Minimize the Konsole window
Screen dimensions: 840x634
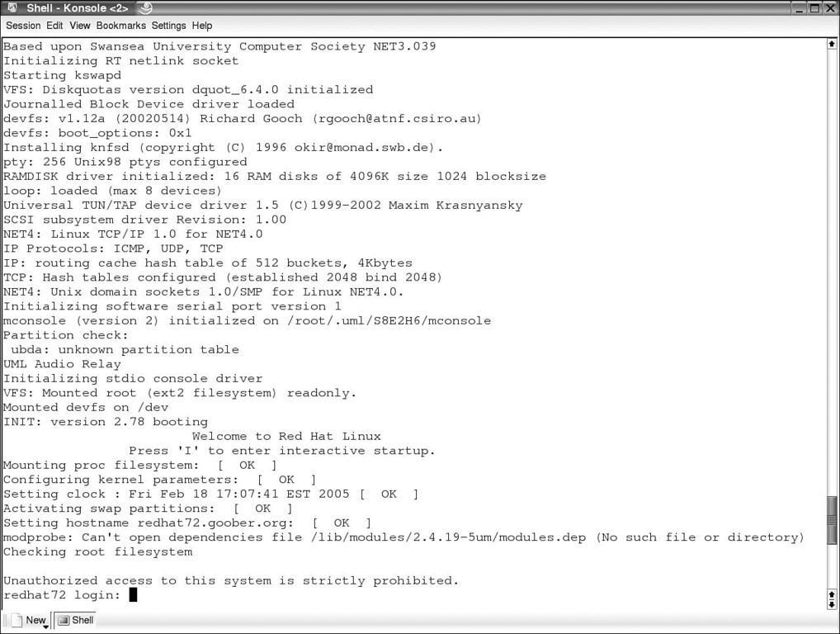(799, 8)
